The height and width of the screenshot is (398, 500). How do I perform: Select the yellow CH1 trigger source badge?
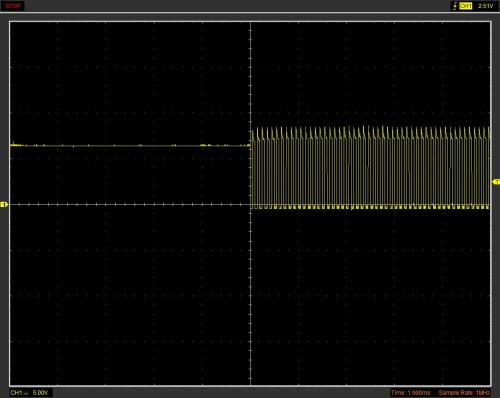point(466,6)
